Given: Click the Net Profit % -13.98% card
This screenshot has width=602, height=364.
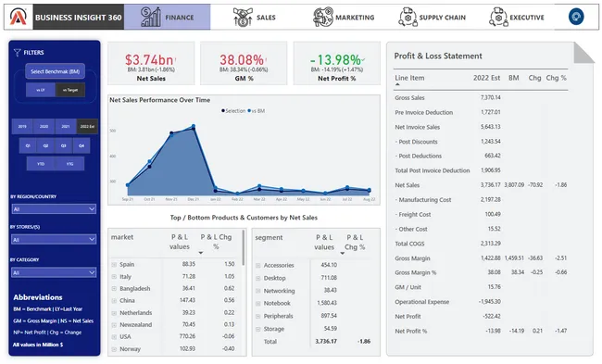Looking at the screenshot, I should (337, 63).
